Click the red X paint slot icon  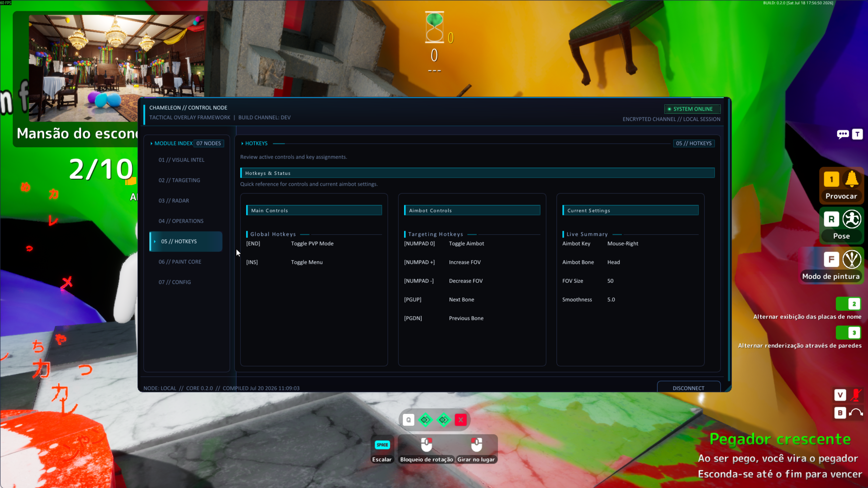pos(461,420)
